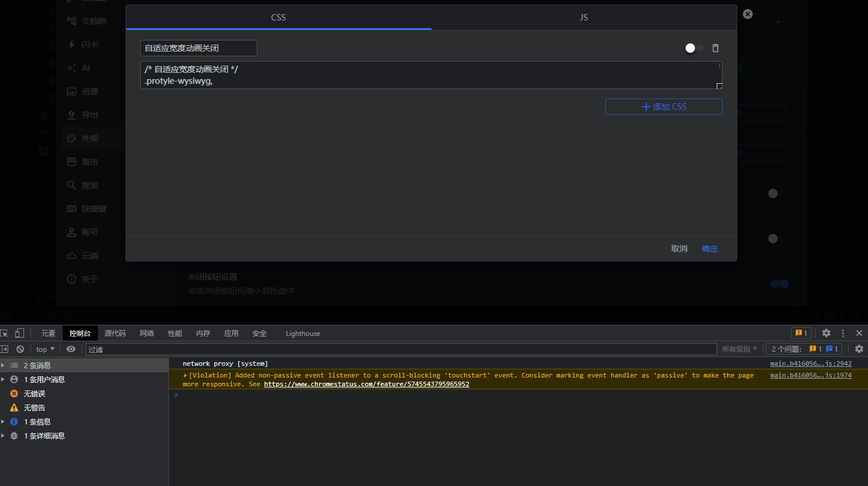Open DevTools settings gear in tab bar
This screenshot has width=868, height=486.
click(826, 333)
